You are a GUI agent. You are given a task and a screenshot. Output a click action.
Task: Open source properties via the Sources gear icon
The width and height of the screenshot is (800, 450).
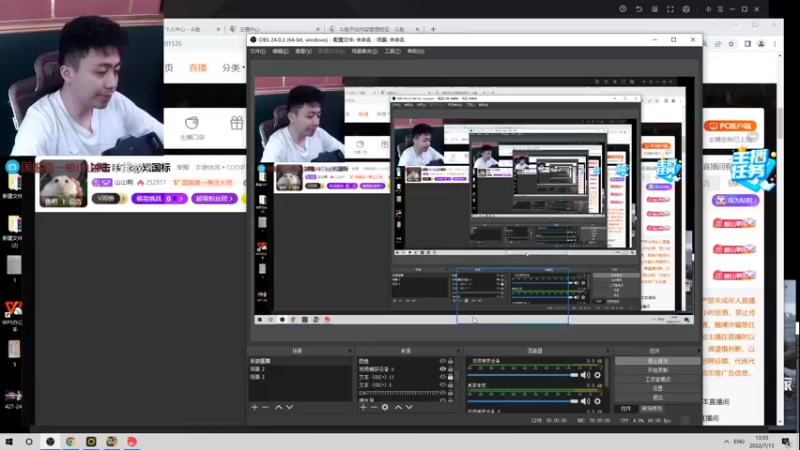[x=385, y=407]
